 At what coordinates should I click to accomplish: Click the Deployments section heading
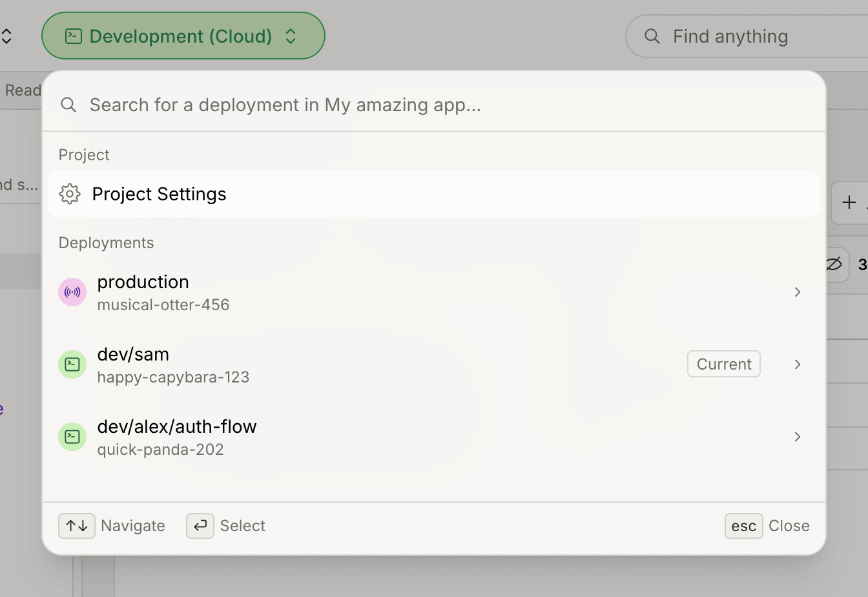point(107,243)
